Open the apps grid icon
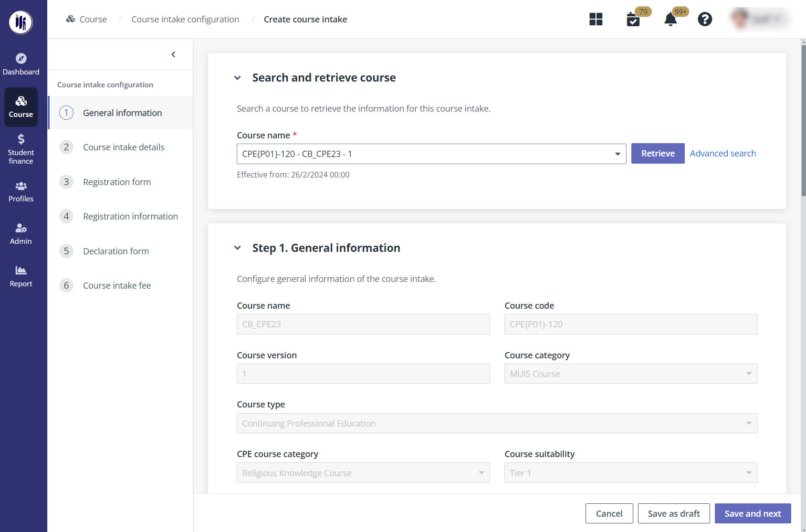 (596, 19)
